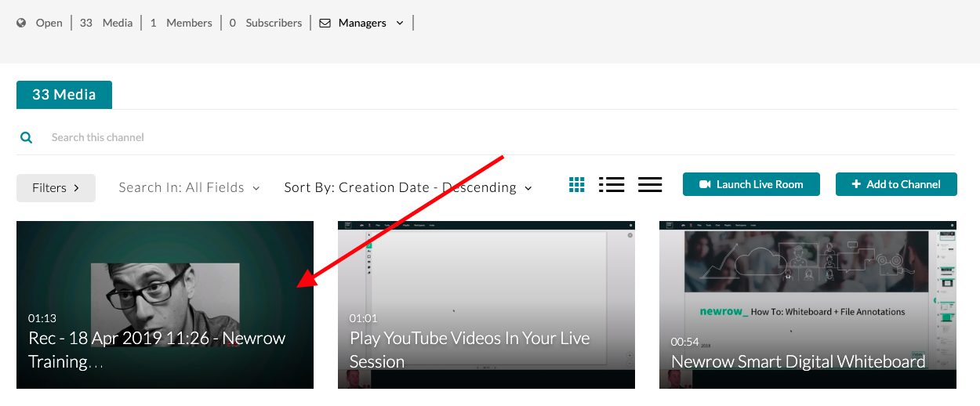Click the 01:01 duration label
The image size is (980, 406).
[x=364, y=318]
